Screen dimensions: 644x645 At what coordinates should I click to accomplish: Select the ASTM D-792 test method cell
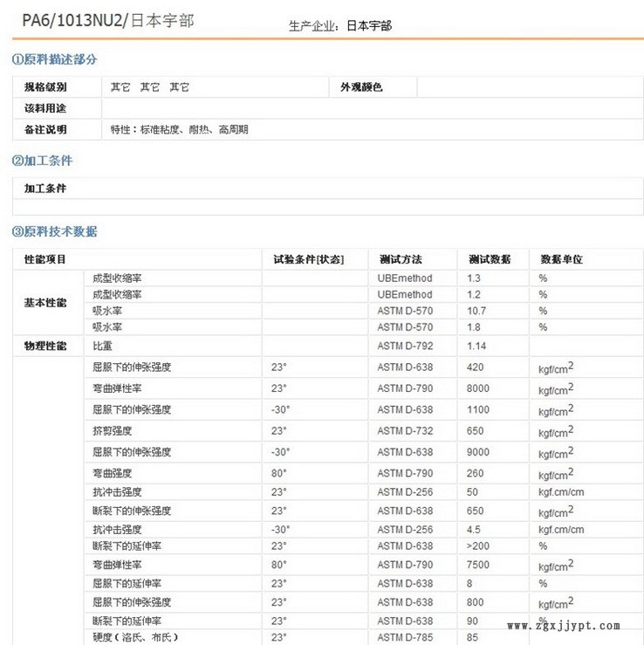point(405,346)
